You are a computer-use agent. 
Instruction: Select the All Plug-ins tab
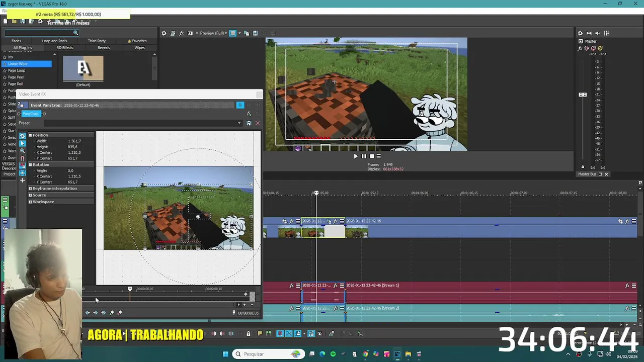point(23,48)
